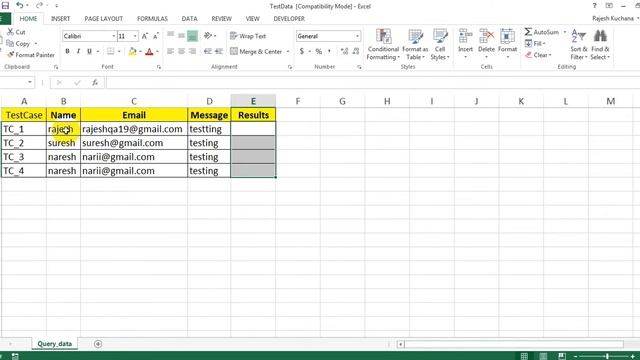
Task: Toggle bold formatting
Action: (x=67, y=51)
